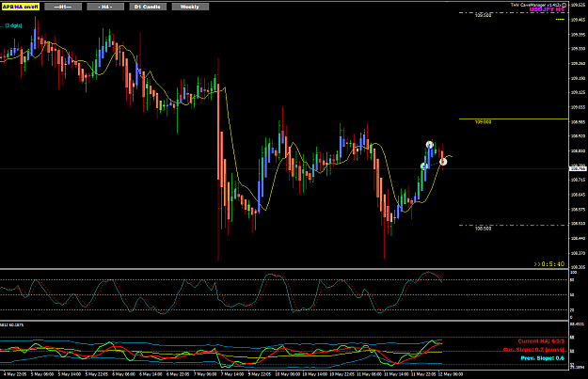Click the Cur. Slope cross status text

[x=533, y=350]
